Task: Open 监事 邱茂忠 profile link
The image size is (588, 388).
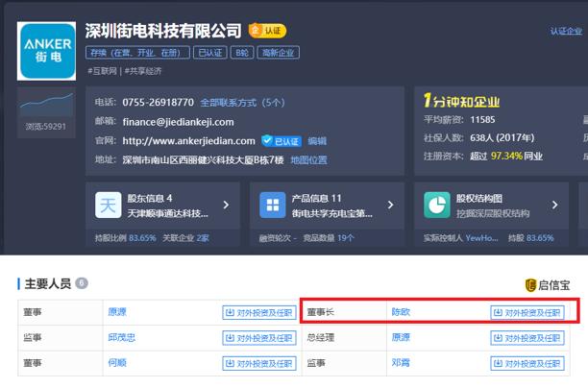Action: (121, 337)
